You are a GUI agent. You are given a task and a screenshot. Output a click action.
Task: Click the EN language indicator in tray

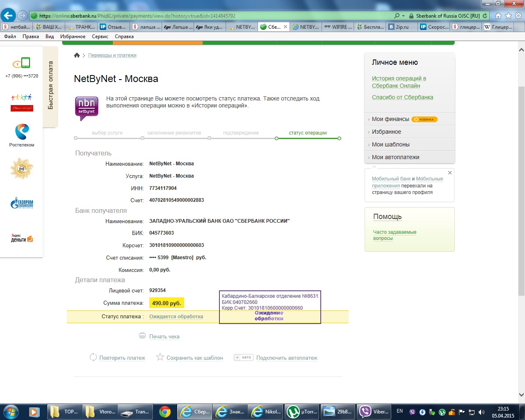(399, 411)
